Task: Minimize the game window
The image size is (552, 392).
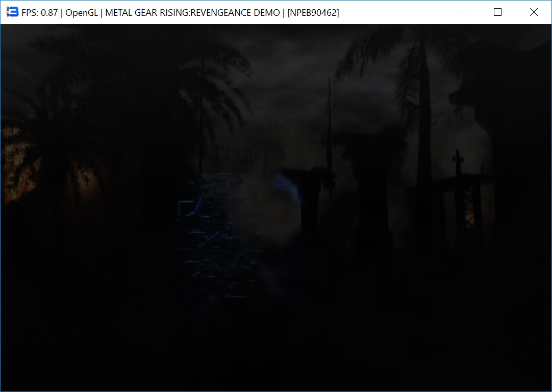Action: coord(463,12)
